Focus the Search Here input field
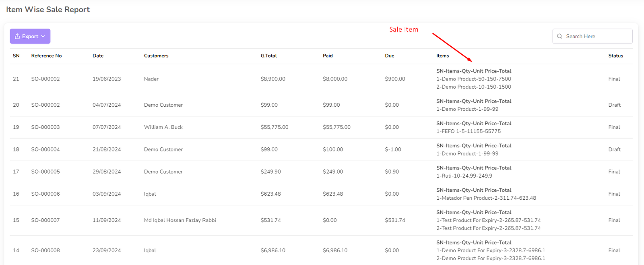This screenshot has height=265, width=644. coord(596,36)
